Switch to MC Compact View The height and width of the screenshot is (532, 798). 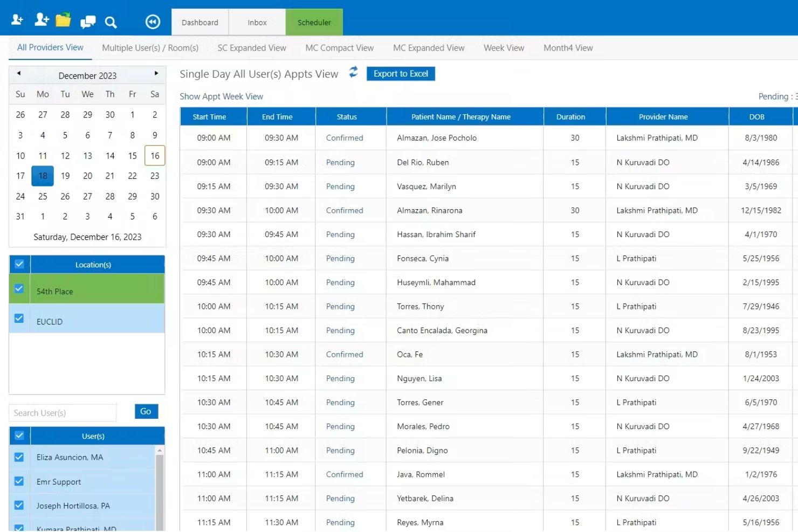(340, 48)
